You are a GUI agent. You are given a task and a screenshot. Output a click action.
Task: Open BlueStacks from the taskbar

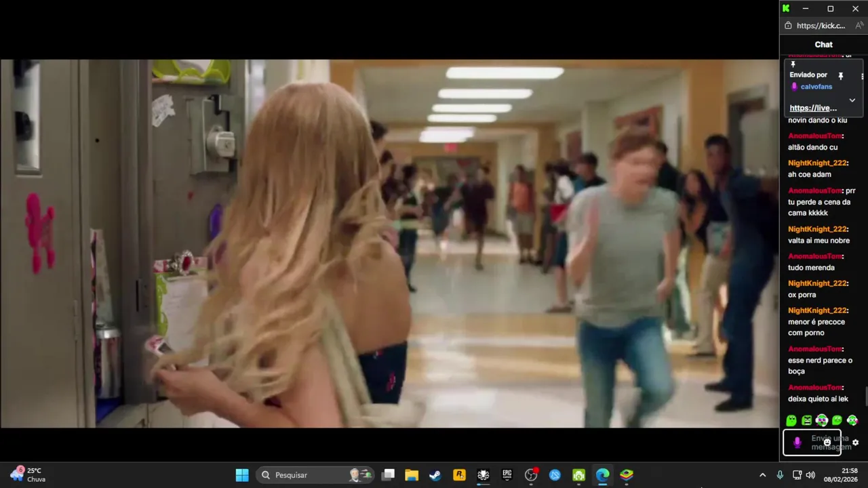pos(627,475)
